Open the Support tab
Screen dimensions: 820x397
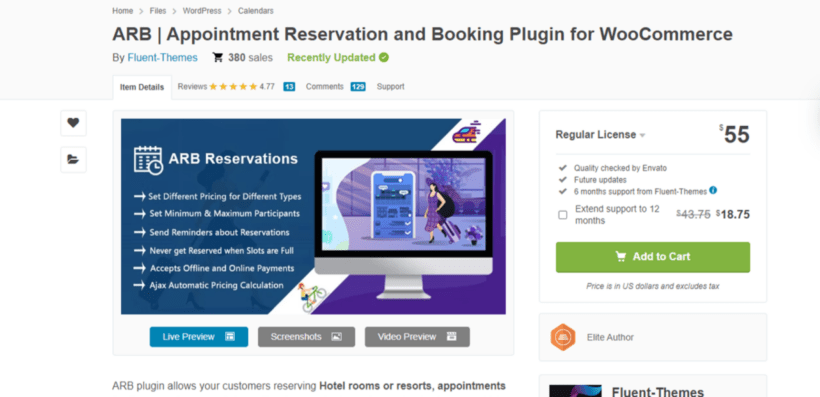click(391, 87)
